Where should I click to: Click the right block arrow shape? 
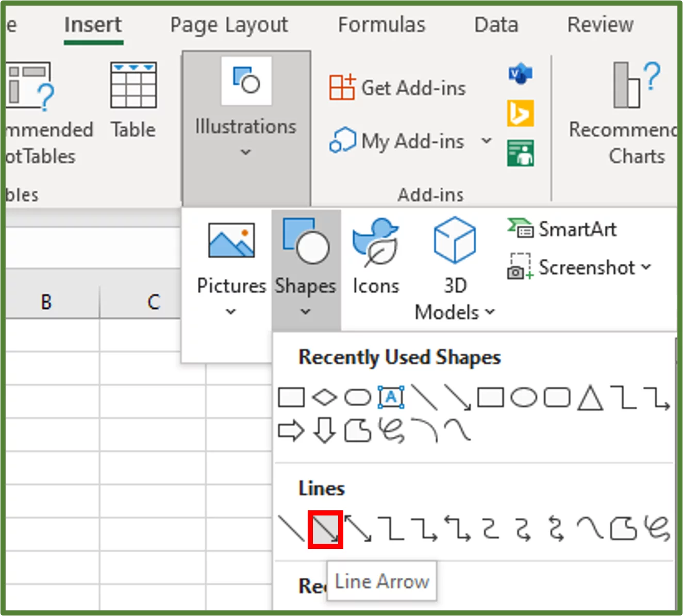pyautogui.click(x=291, y=430)
